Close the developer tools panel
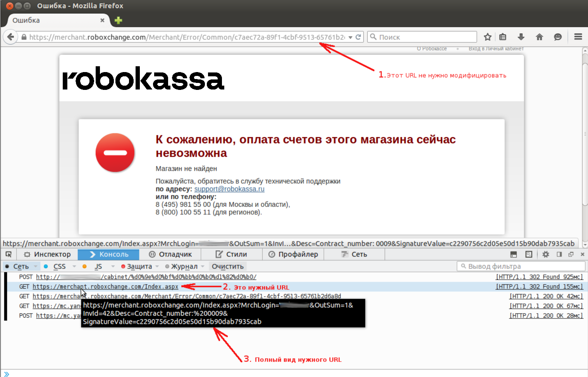 click(x=582, y=254)
